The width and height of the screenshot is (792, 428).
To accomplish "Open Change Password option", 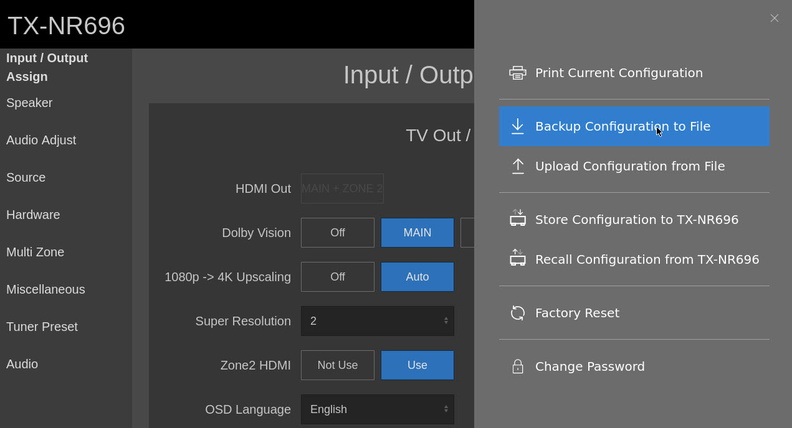I will coord(634,366).
